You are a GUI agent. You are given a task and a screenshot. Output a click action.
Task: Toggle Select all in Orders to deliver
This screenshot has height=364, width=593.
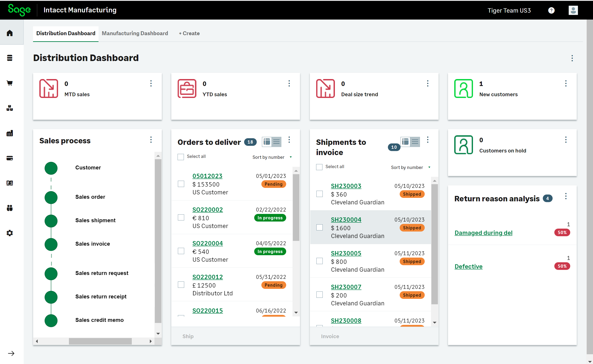tap(180, 157)
